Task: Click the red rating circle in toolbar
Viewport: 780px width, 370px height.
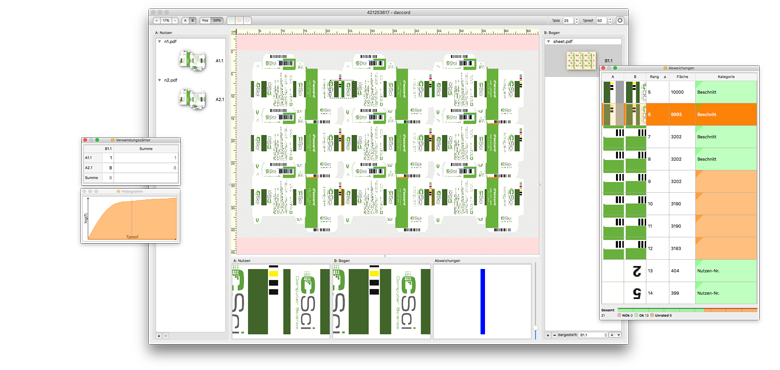Action: (247, 20)
